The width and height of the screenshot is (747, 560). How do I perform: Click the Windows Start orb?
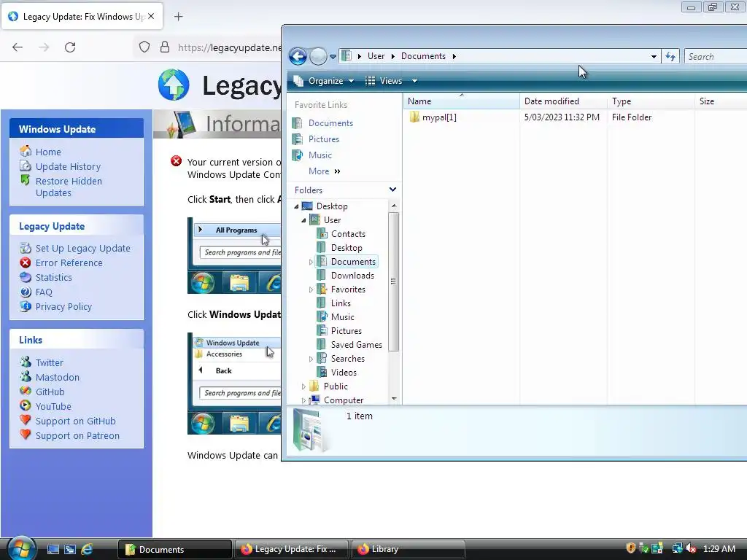coord(20,548)
